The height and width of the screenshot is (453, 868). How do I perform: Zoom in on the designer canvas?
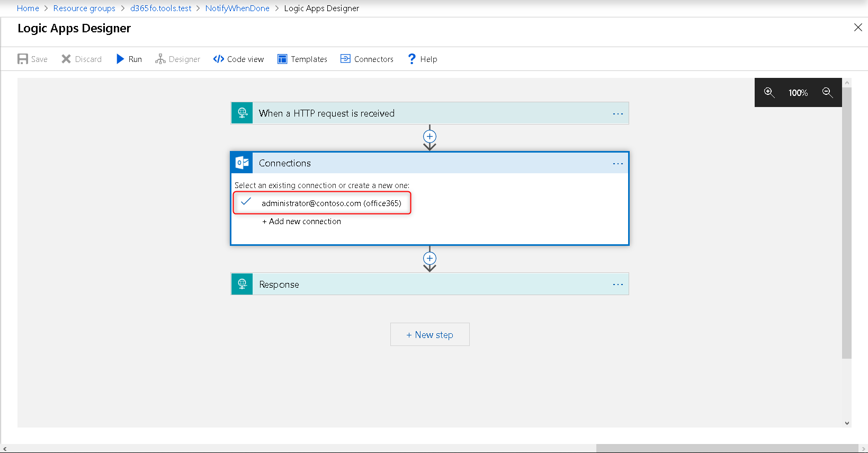pos(769,93)
